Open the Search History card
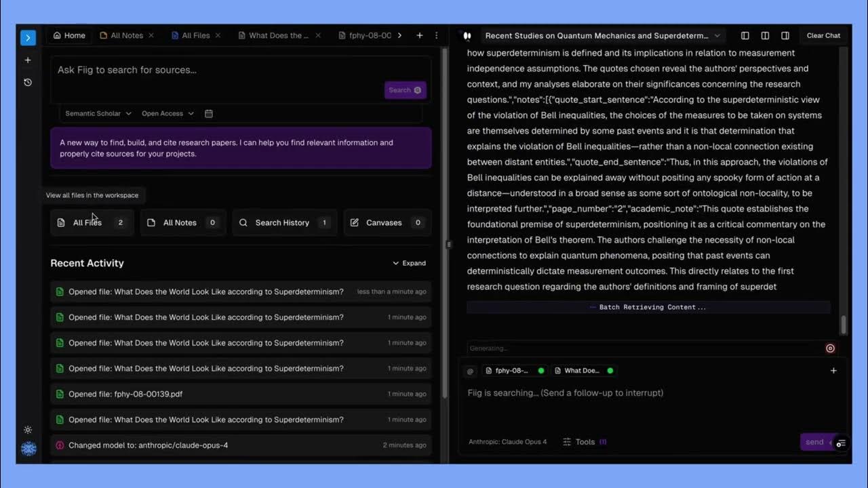 click(285, 222)
